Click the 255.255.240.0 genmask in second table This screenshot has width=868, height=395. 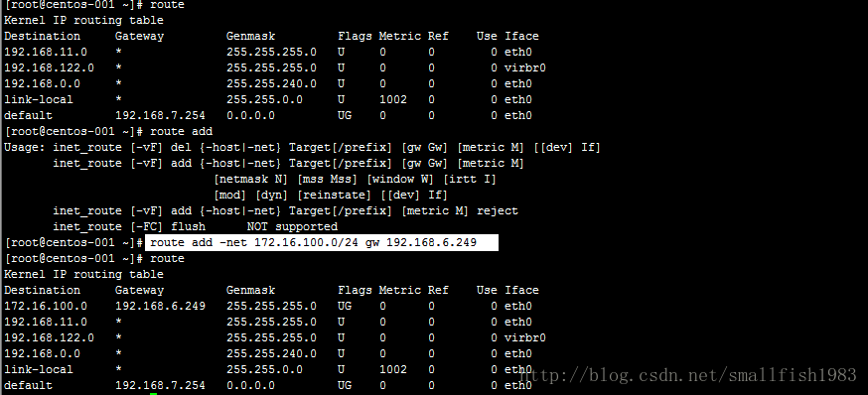(x=271, y=353)
